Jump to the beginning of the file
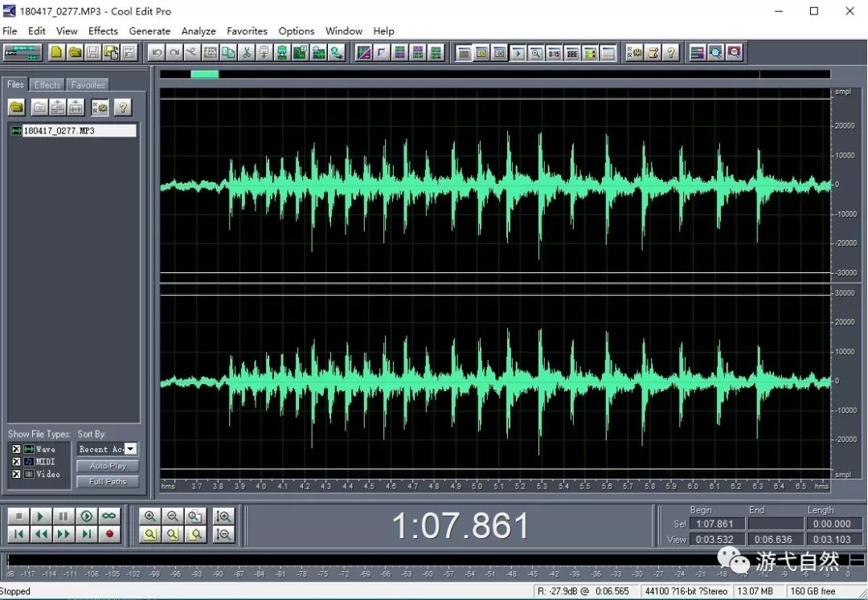Image resolution: width=868 pixels, height=600 pixels. tap(18, 534)
